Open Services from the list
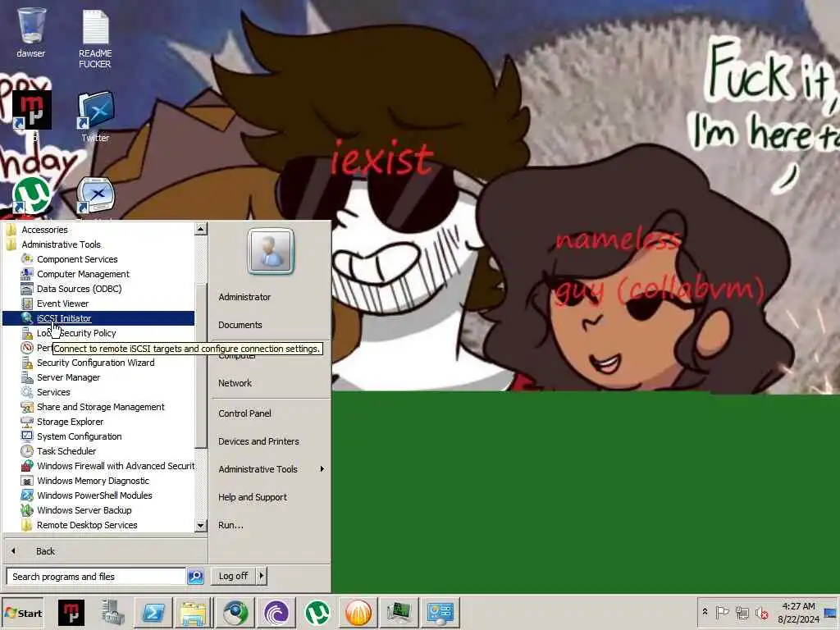Screen dimensions: 840x630 click(x=53, y=392)
